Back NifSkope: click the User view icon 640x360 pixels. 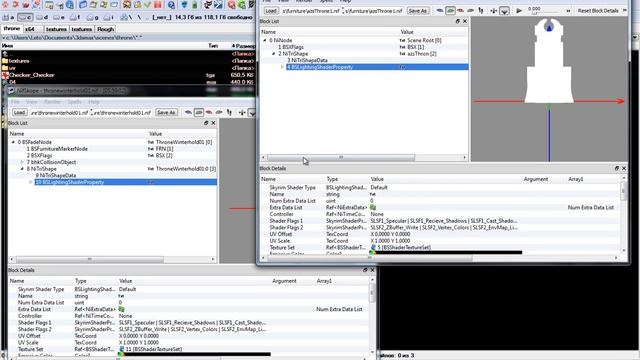(x=219, y=112)
